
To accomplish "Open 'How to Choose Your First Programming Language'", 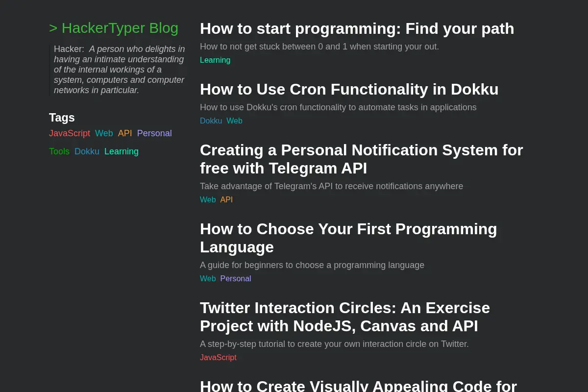I will point(348,238).
